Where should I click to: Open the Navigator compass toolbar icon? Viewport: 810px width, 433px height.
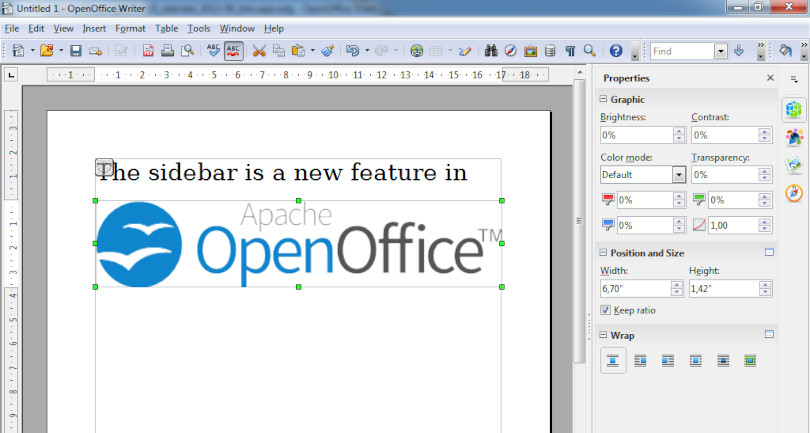(510, 51)
